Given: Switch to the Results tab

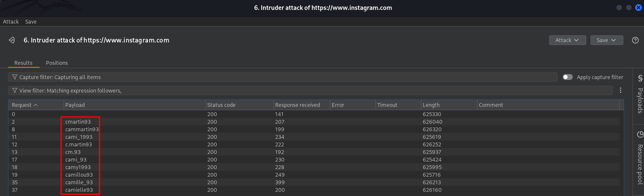Looking at the screenshot, I should (24, 63).
